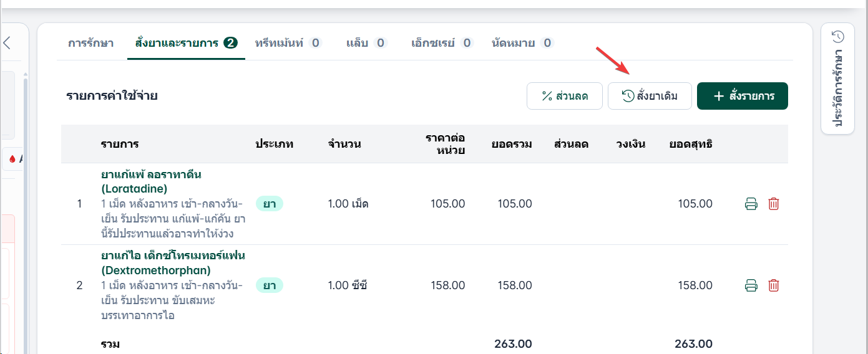The height and width of the screenshot is (354, 868).
Task: Delete the Dextromethorphan row with trash icon
Action: [x=774, y=286]
